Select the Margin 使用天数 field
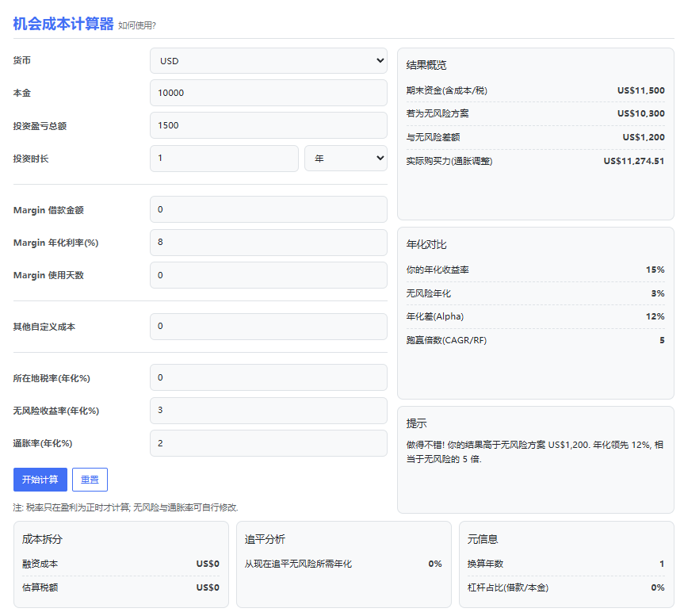 (x=268, y=275)
